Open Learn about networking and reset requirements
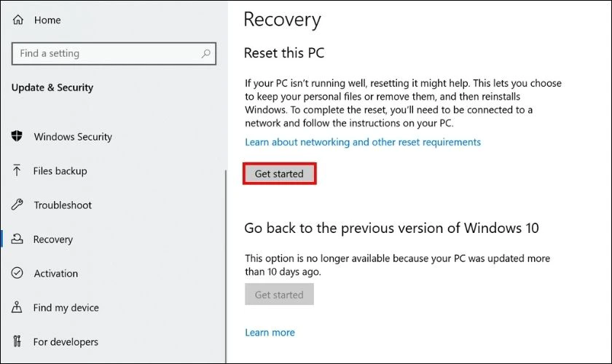Viewport: 612px width, 364px height. (363, 142)
